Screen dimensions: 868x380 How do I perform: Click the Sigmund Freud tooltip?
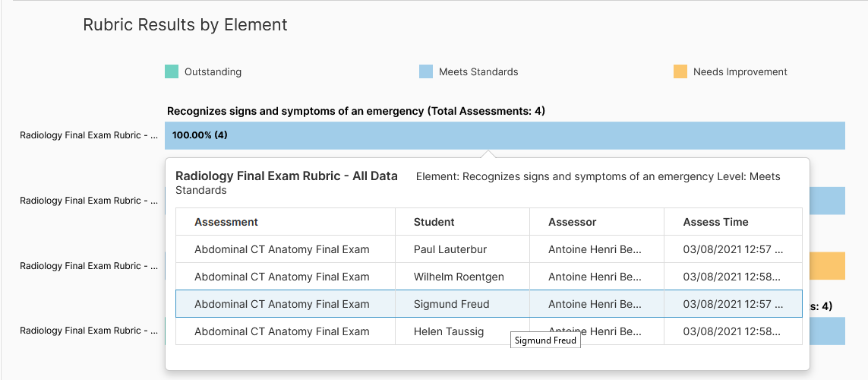(x=545, y=341)
